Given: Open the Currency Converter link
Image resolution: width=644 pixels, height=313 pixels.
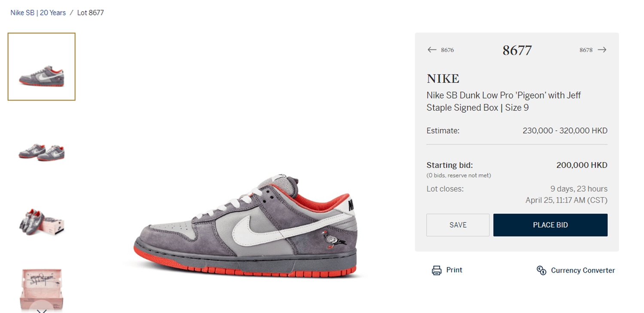Looking at the screenshot, I should tap(583, 270).
